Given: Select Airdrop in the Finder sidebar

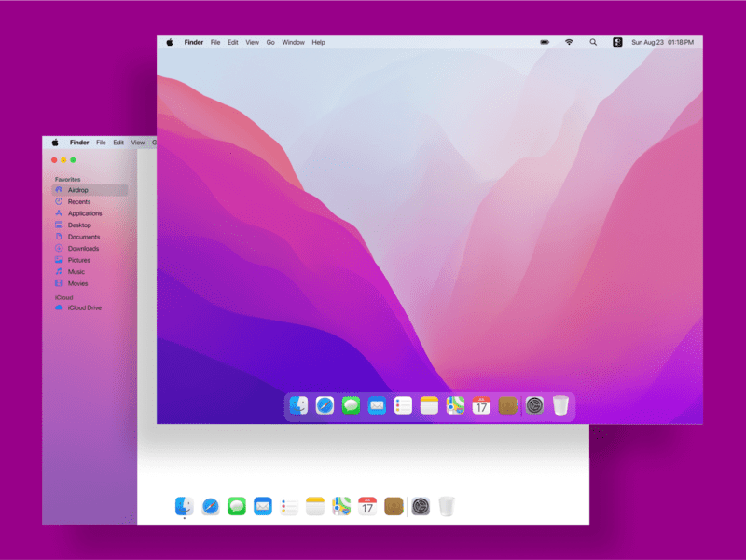Looking at the screenshot, I should [90, 190].
